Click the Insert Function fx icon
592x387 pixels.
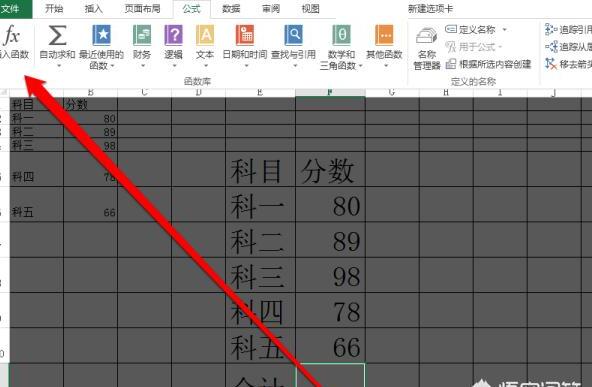tap(12, 35)
